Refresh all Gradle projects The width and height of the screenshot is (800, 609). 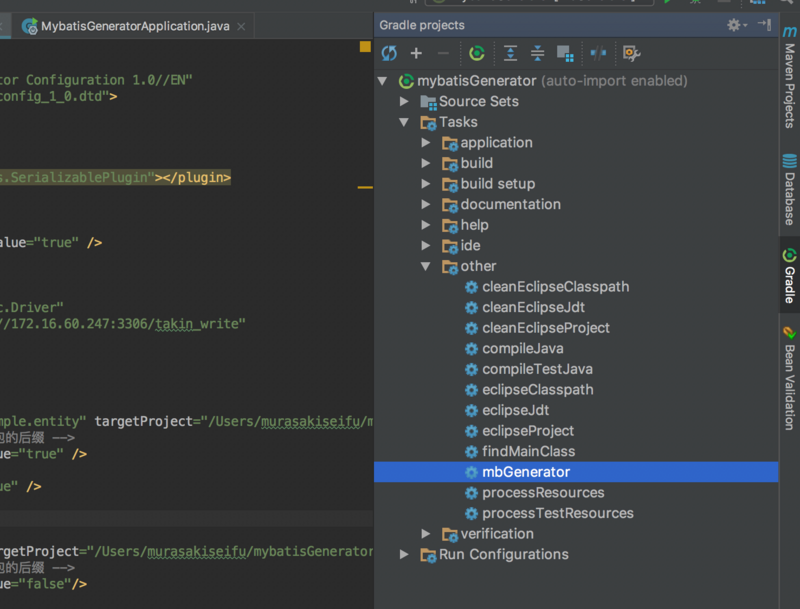coord(389,53)
